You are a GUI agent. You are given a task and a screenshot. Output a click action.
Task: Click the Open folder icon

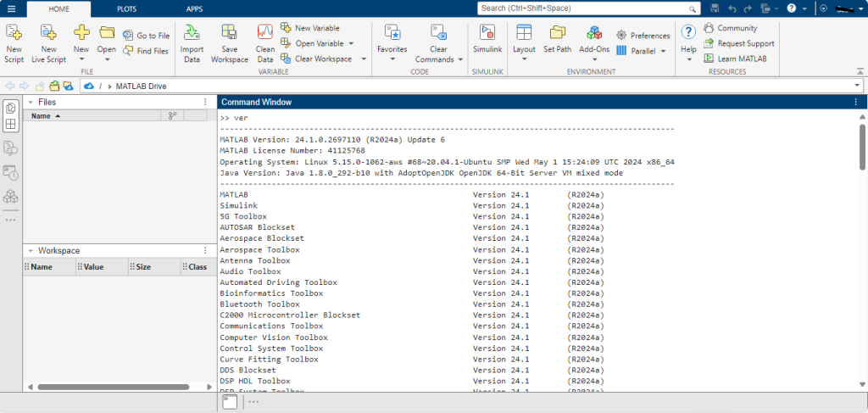coord(107,32)
